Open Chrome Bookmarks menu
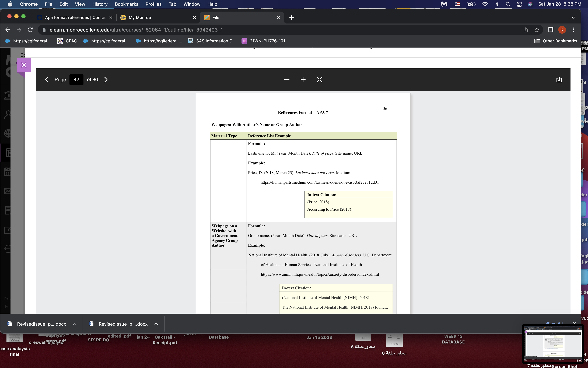This screenshot has height=368, width=588. pos(126,4)
